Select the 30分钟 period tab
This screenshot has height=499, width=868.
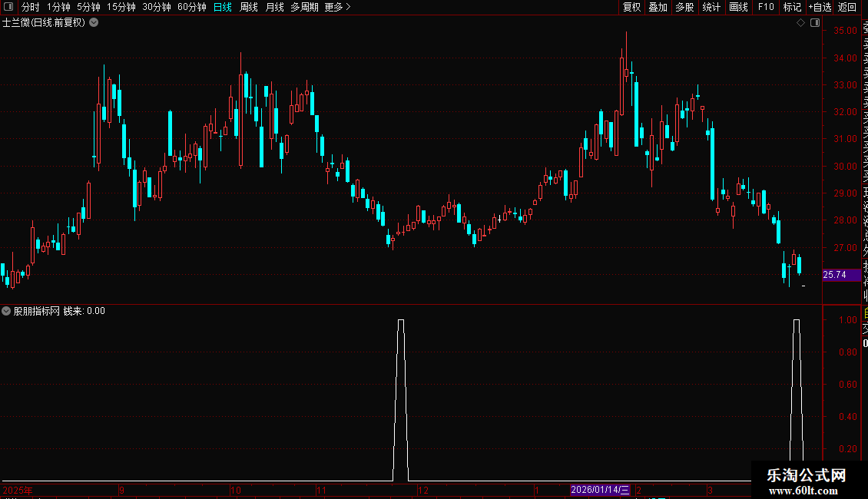coord(156,7)
